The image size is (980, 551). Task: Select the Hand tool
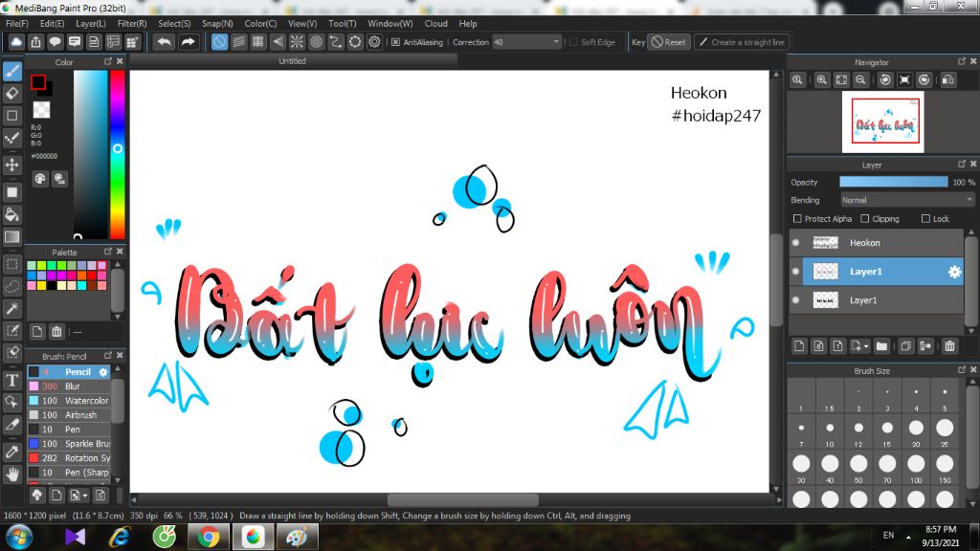(11, 474)
